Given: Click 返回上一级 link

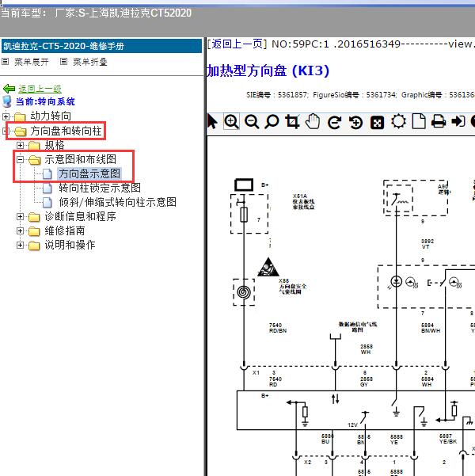Looking at the screenshot, I should 40,89.
